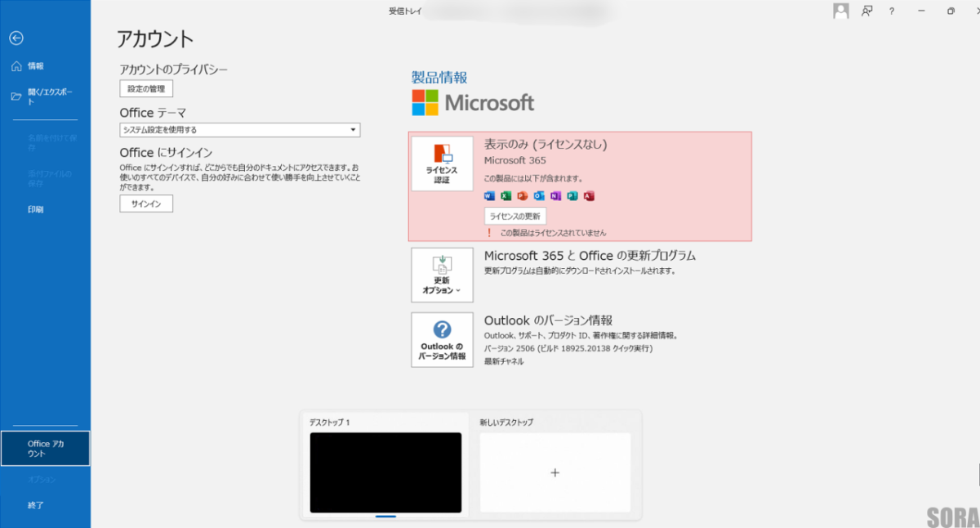Click the 設定の管理 button
The image size is (980, 528).
146,88
